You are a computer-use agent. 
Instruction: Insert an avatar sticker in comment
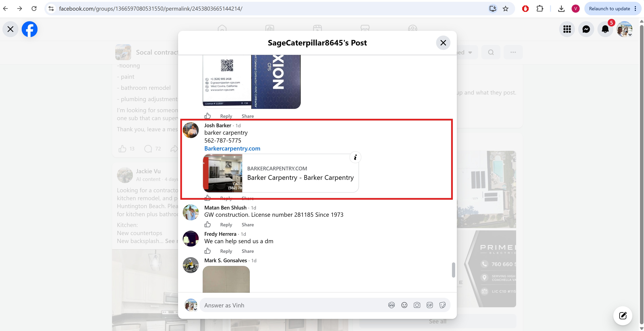point(392,305)
